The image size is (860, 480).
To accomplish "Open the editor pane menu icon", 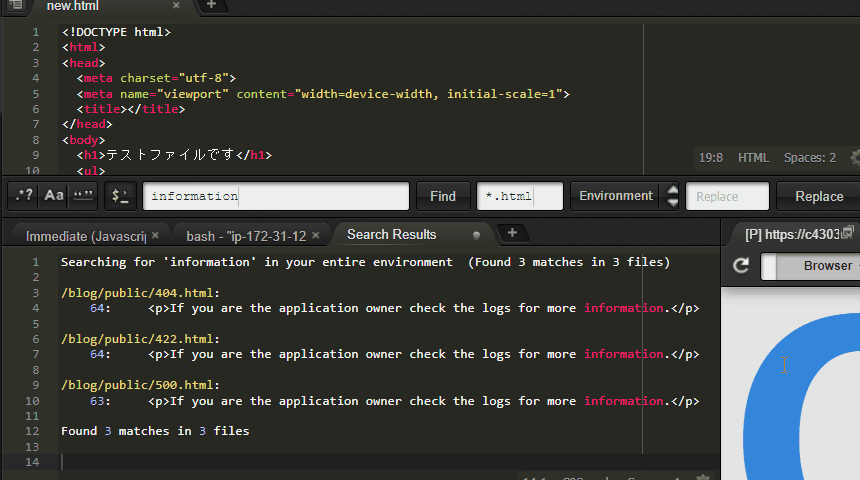I will (x=16, y=5).
